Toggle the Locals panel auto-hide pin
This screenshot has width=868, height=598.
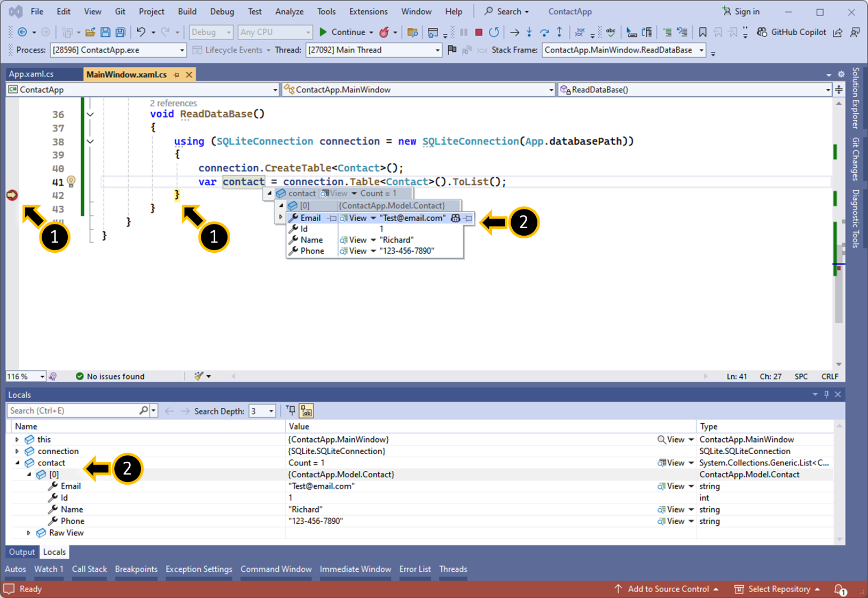click(826, 394)
